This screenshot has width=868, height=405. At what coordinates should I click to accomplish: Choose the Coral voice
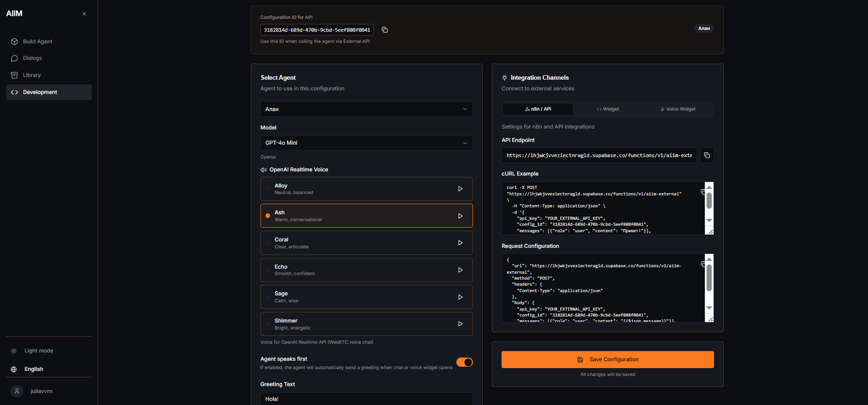tap(366, 243)
